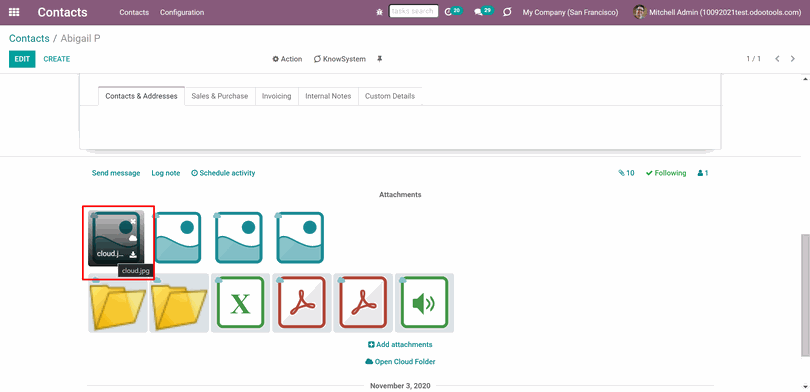Image resolution: width=810 pixels, height=392 pixels.
Task: Click the pin icon next to KnowSystem
Action: pyautogui.click(x=380, y=59)
